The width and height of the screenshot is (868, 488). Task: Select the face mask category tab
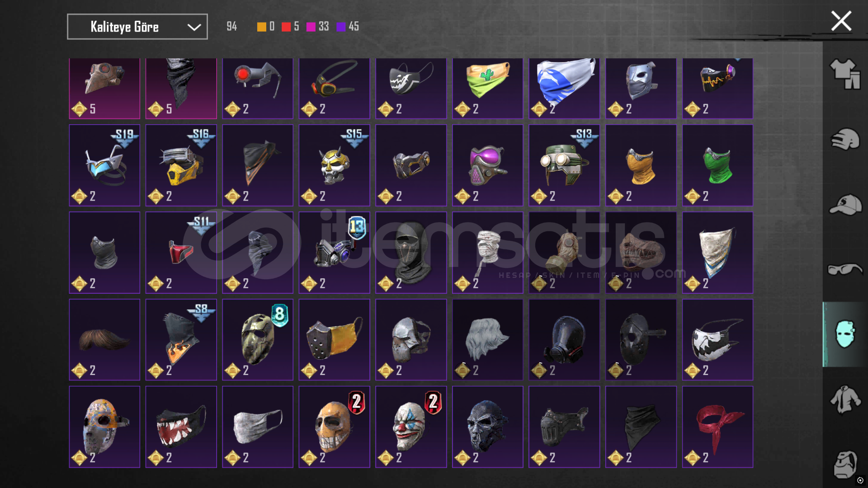pyautogui.click(x=844, y=334)
